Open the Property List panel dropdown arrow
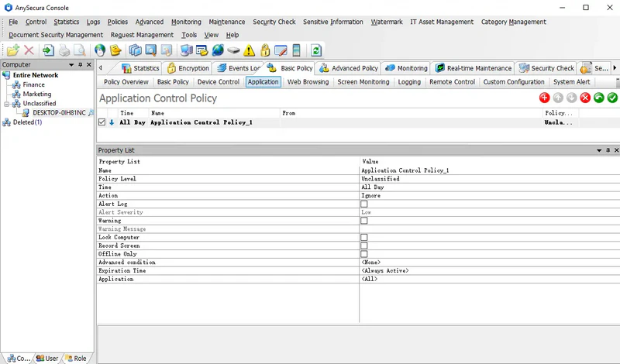The width and height of the screenshot is (620, 364). (599, 150)
